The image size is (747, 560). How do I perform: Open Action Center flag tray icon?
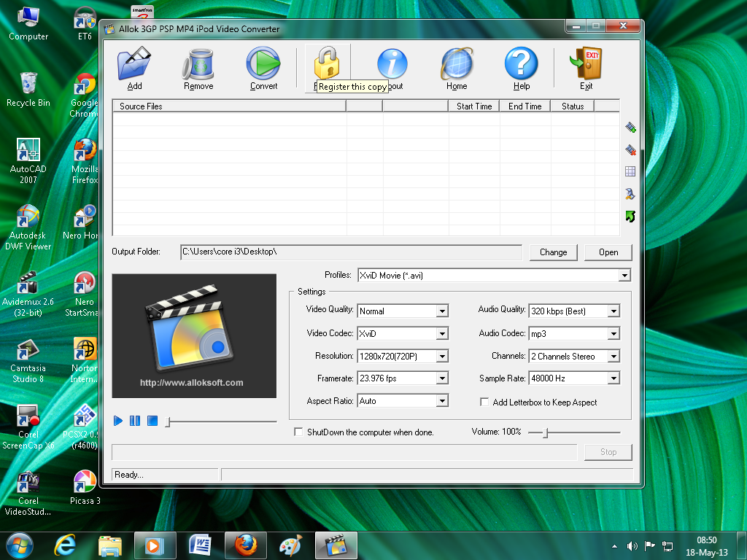click(649, 546)
